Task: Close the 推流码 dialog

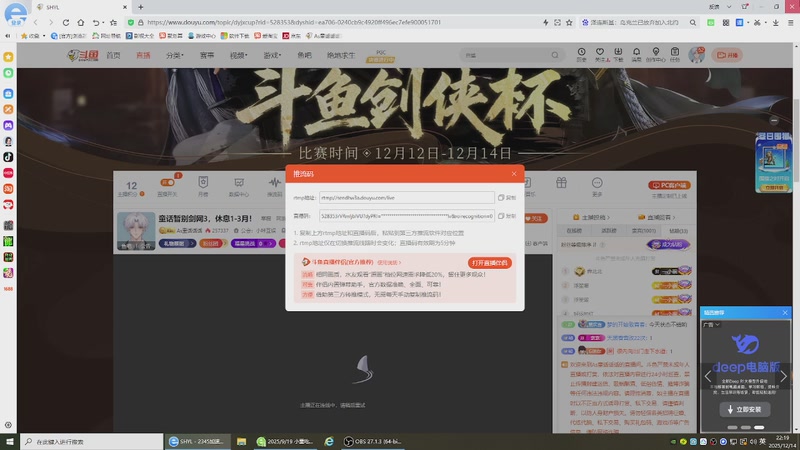Action: click(514, 173)
